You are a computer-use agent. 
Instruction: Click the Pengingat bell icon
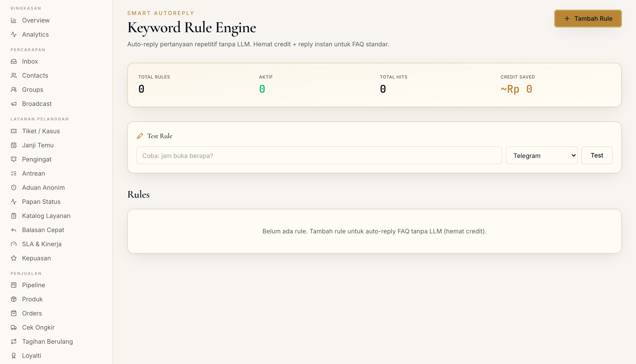14,159
